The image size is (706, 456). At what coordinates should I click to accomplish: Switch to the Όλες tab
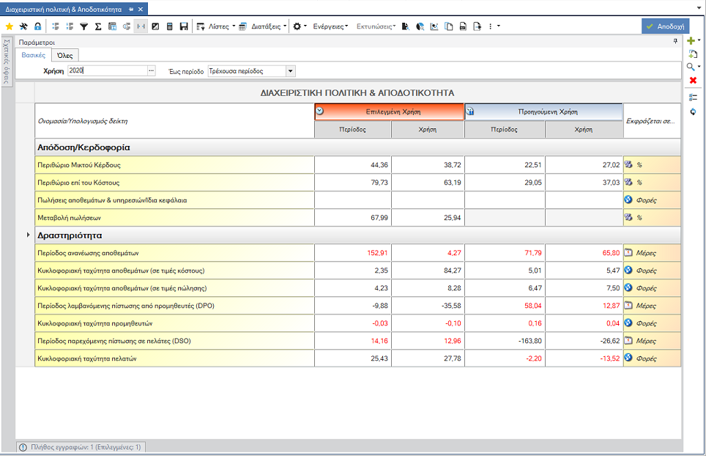[65, 56]
